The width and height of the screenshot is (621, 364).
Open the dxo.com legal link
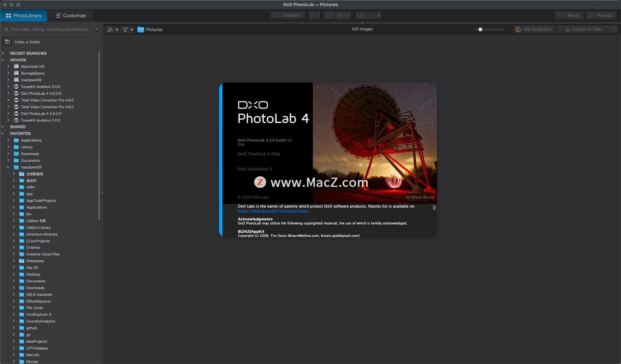point(273,211)
